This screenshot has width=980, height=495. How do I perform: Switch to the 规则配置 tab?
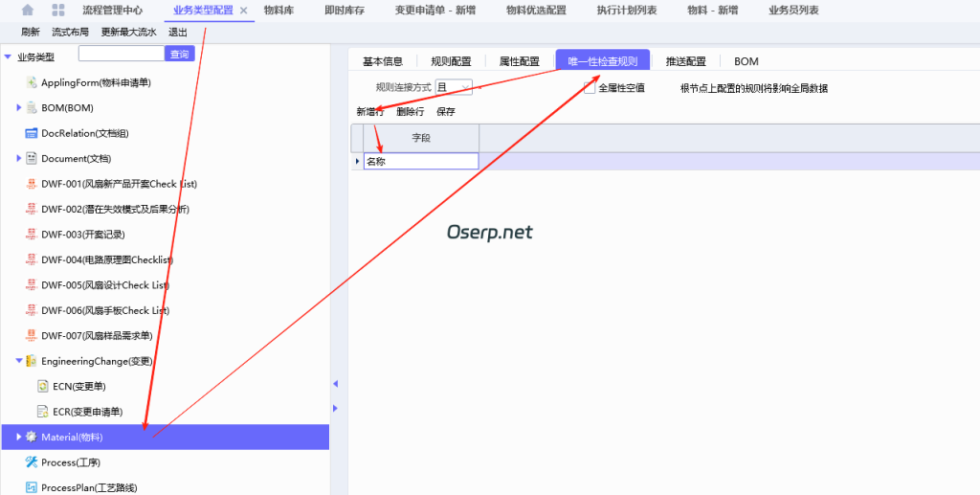(x=451, y=61)
